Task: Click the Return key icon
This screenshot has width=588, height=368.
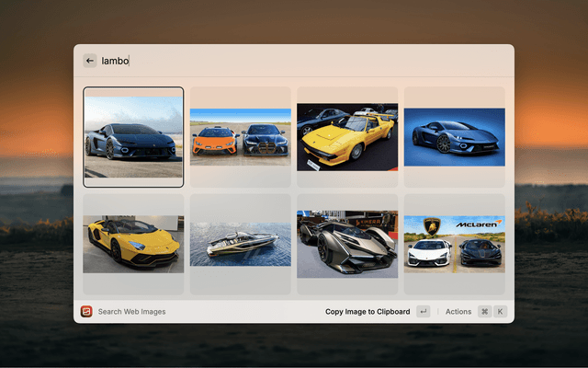Action: (423, 312)
